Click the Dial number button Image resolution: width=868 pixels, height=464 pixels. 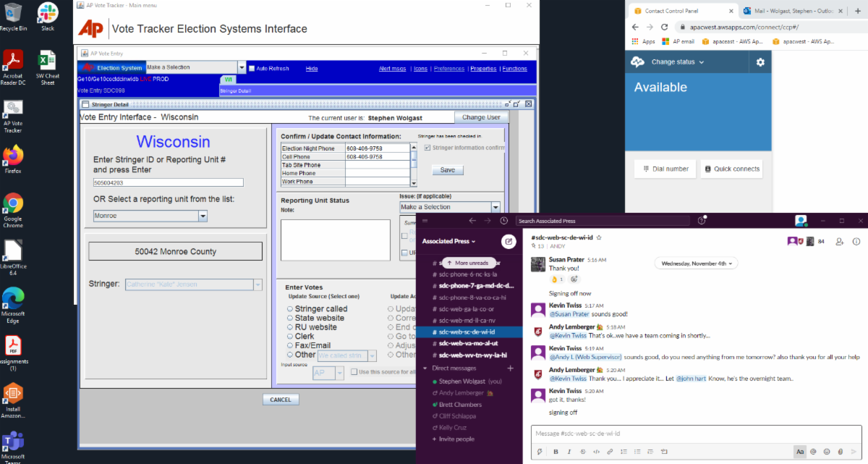pos(665,169)
